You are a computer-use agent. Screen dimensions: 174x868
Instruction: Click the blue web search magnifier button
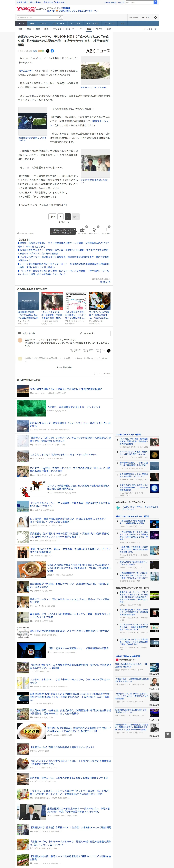click(x=155, y=2)
